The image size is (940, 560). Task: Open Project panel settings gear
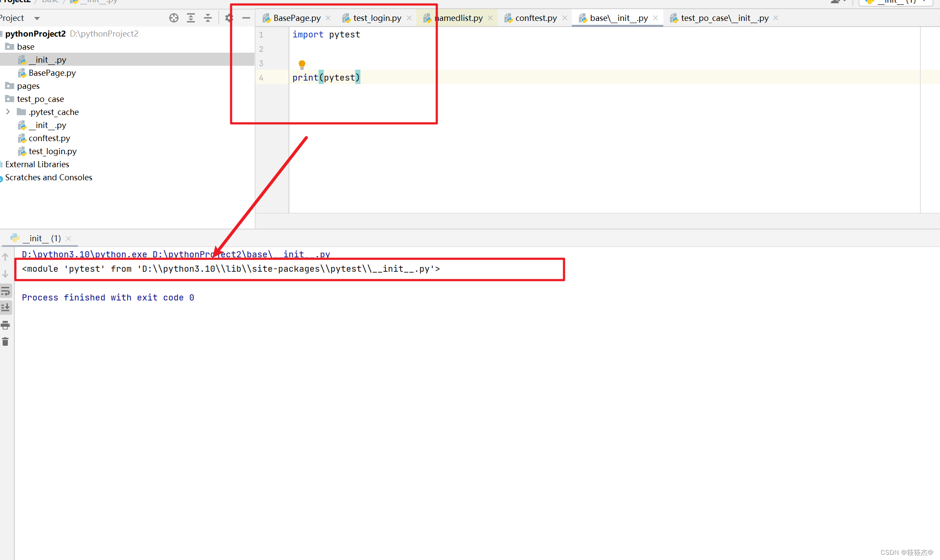pyautogui.click(x=229, y=18)
